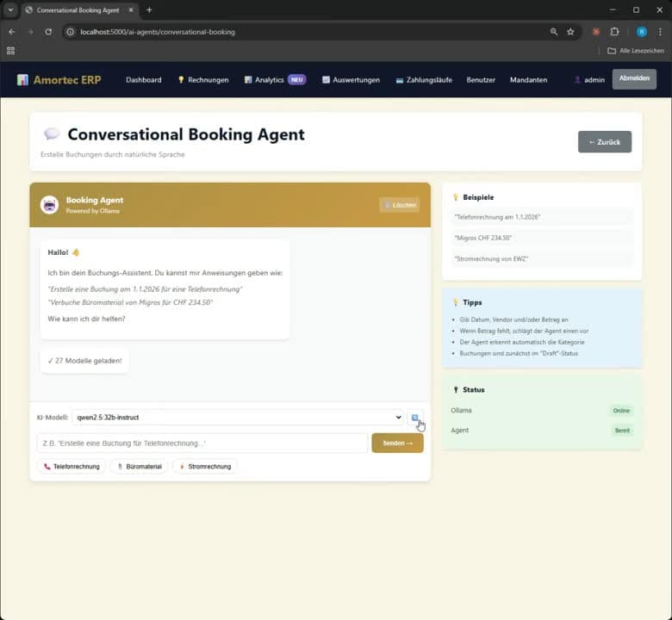Click the reload models icon next to dropdown
This screenshot has width=672, height=620.
415,418
